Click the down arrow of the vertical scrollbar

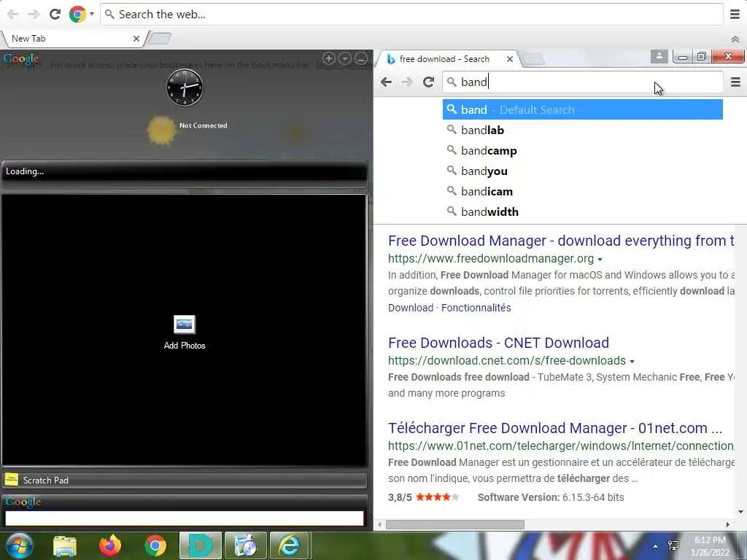(x=740, y=512)
